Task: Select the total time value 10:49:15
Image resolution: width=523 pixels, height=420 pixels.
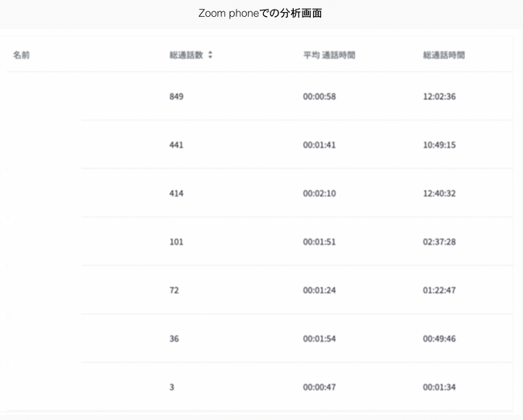Action: point(439,145)
